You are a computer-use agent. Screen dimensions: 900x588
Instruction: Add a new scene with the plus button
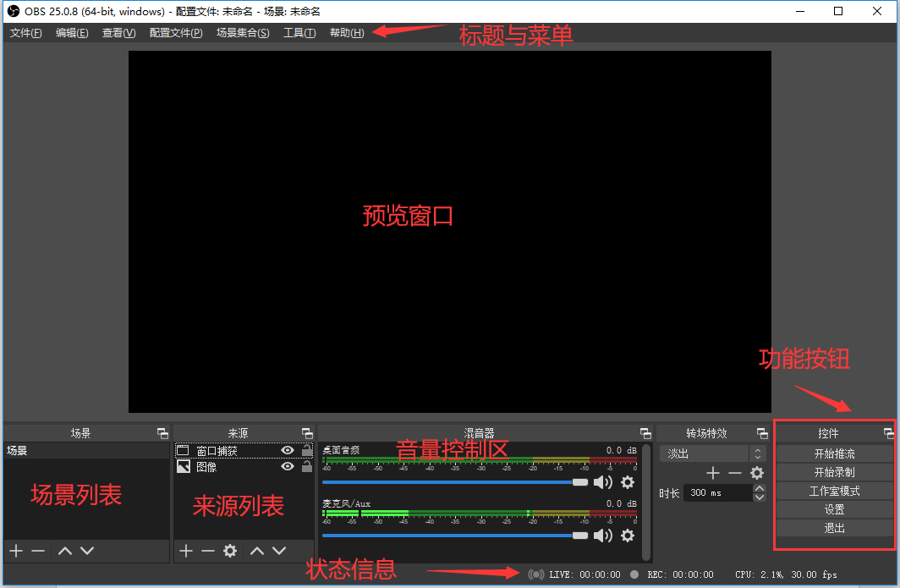pos(16,551)
